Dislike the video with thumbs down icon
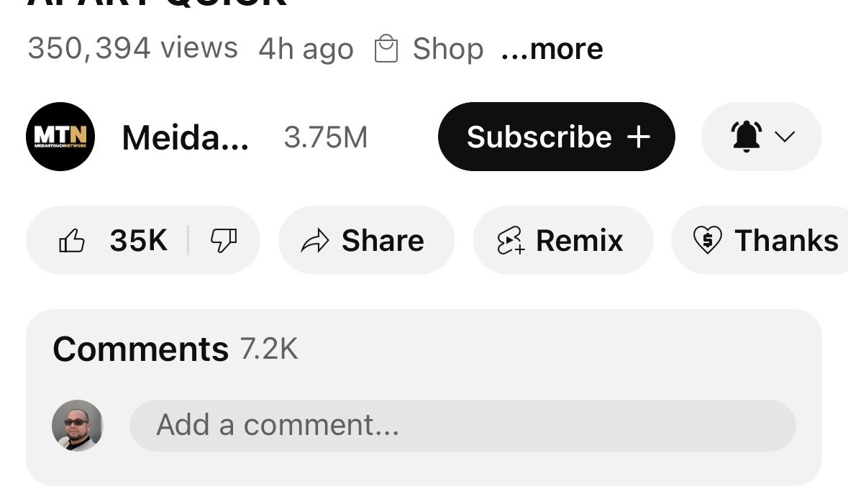Viewport: 848px width, 504px height. coord(224,241)
